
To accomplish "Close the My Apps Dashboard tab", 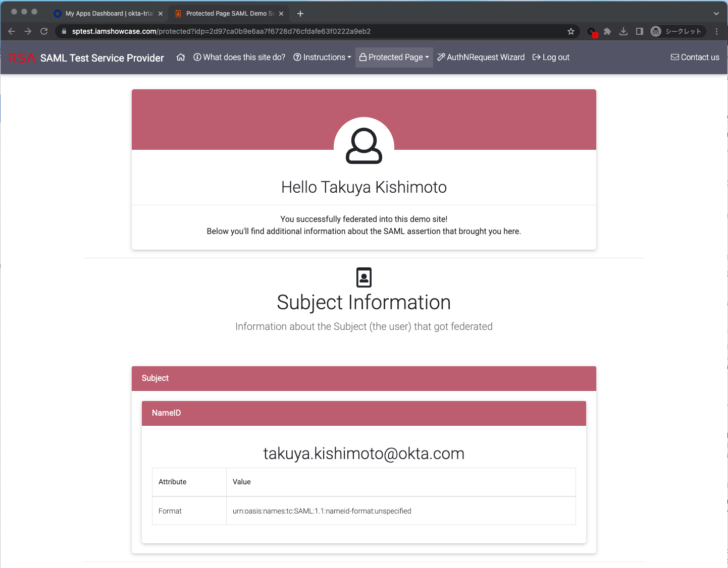I will tap(161, 14).
